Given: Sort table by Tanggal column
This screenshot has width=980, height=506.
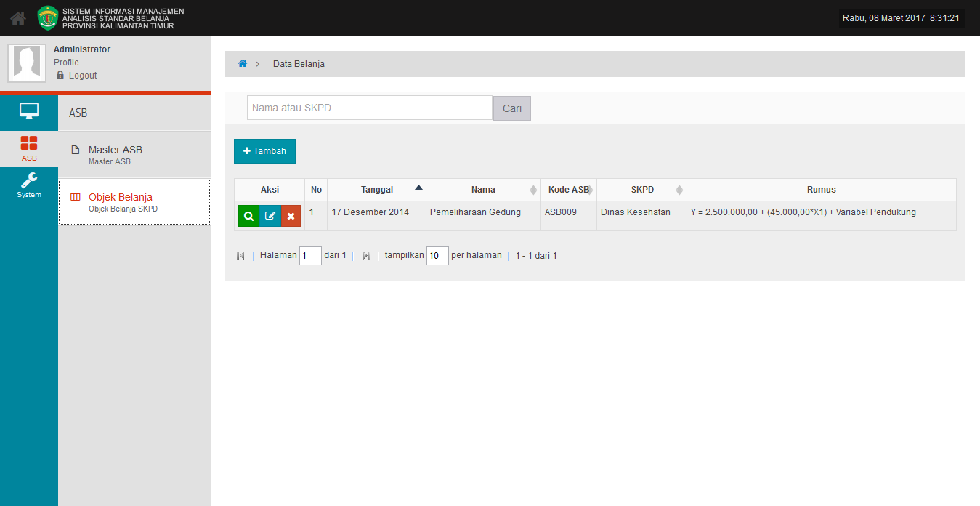Looking at the screenshot, I should (x=376, y=190).
